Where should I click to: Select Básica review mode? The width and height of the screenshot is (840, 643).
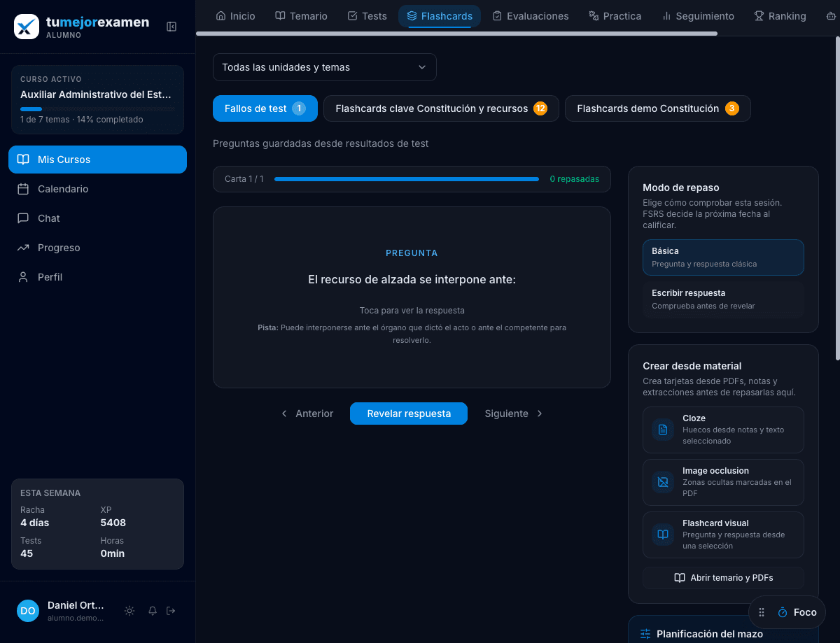[x=723, y=257]
